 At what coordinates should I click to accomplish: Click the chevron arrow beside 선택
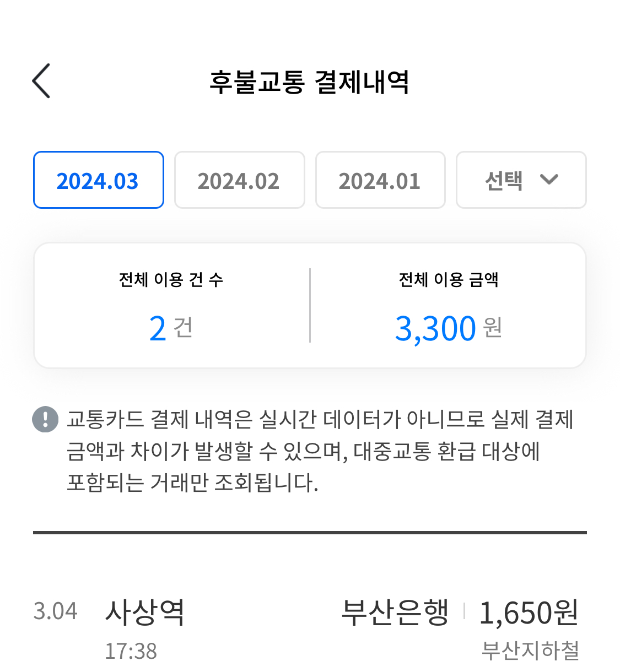pyautogui.click(x=549, y=180)
